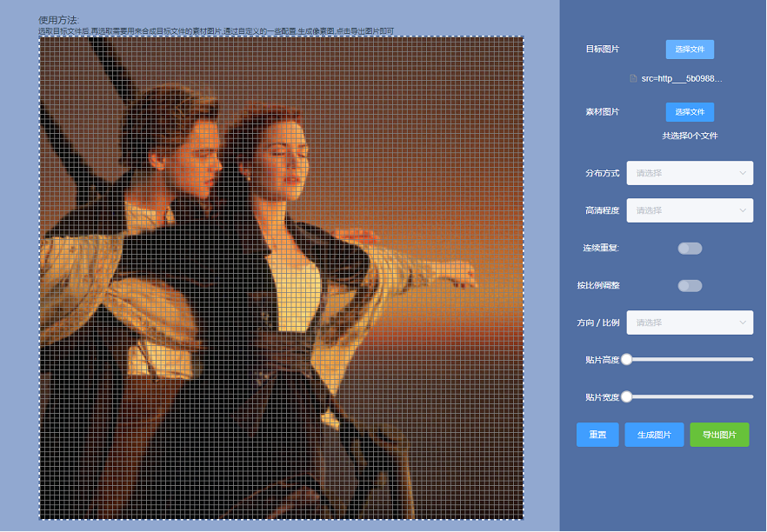Click the 使用方法 heading

point(59,20)
